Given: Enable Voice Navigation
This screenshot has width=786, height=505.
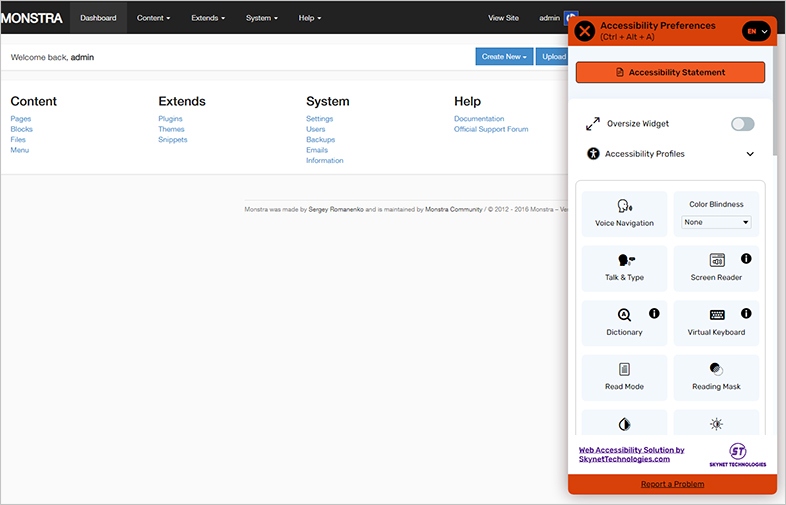Looking at the screenshot, I should pyautogui.click(x=624, y=214).
